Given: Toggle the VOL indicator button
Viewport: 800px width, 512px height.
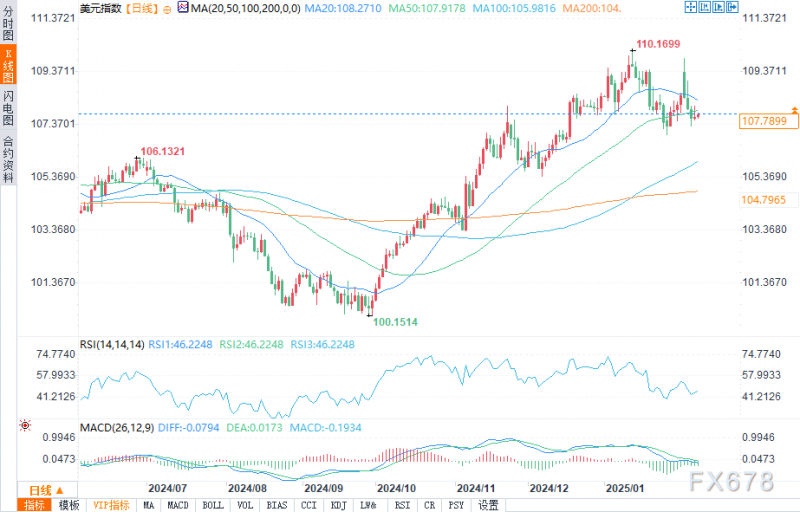Looking at the screenshot, I should pyautogui.click(x=245, y=505).
